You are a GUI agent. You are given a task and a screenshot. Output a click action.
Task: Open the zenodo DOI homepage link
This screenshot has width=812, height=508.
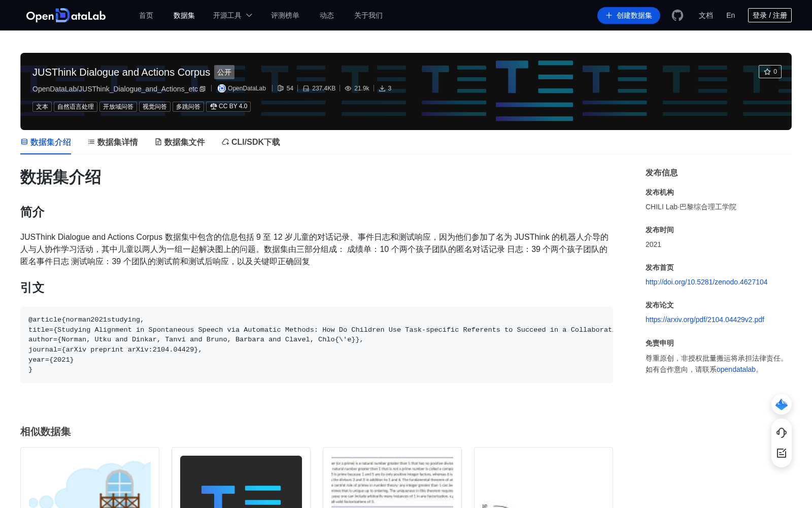[706, 282]
